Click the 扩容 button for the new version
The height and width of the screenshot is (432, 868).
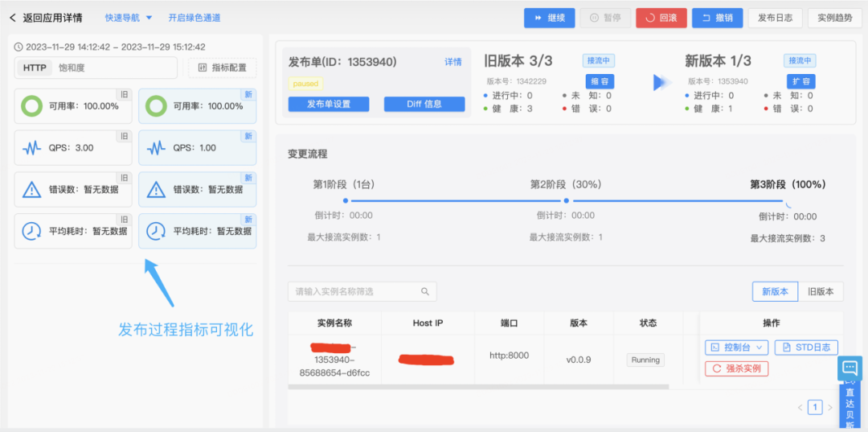[x=801, y=81]
